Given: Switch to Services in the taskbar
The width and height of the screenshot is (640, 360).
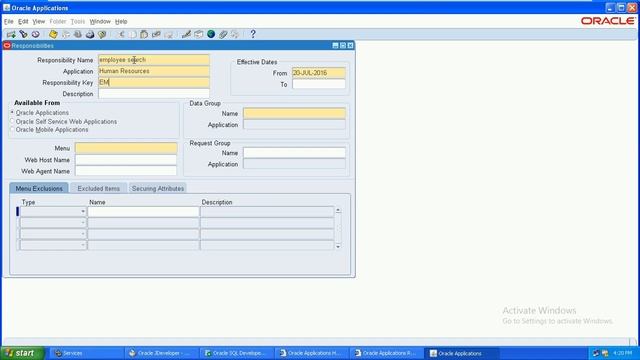Looking at the screenshot, I should point(86,353).
